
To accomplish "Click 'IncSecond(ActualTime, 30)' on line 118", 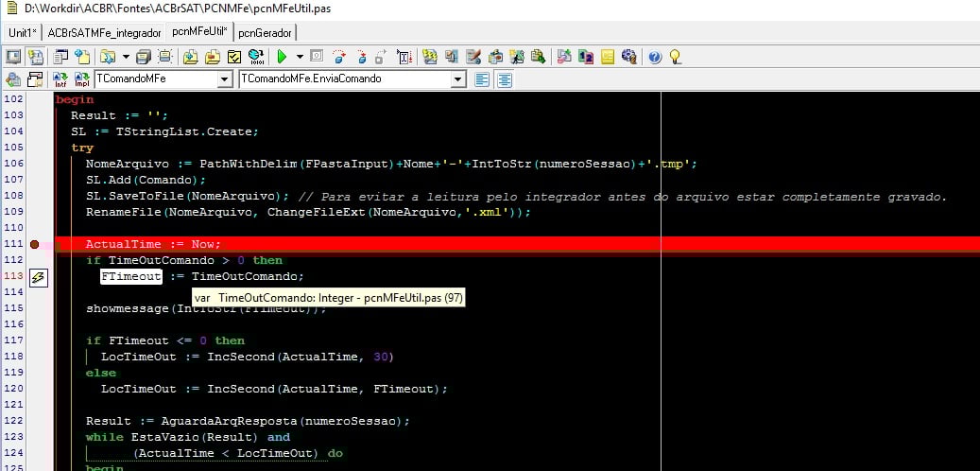I will [301, 357].
